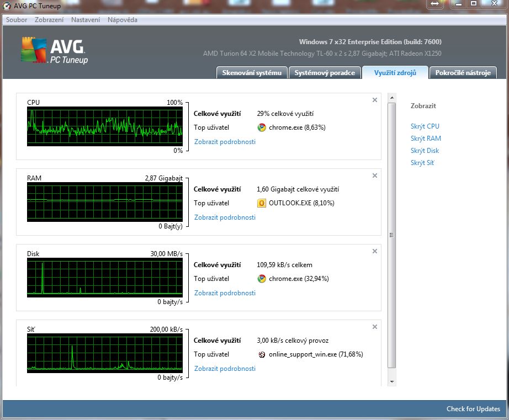The height and width of the screenshot is (420, 509).
Task: Click the "Zobrazit" heading in the sidebar
Action: tap(423, 106)
